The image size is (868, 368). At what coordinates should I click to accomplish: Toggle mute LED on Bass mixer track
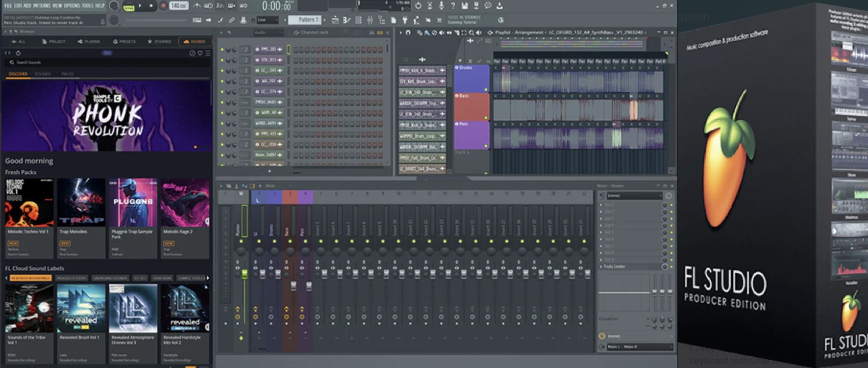(x=290, y=241)
